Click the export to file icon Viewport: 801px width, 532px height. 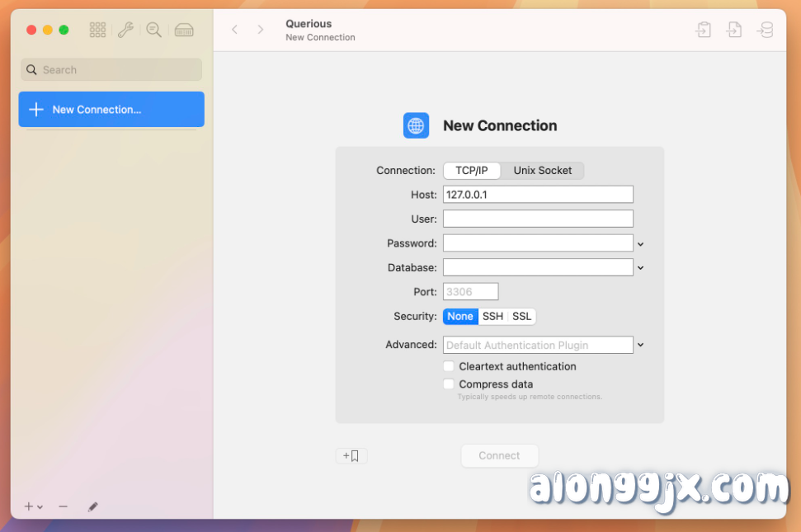(x=734, y=30)
